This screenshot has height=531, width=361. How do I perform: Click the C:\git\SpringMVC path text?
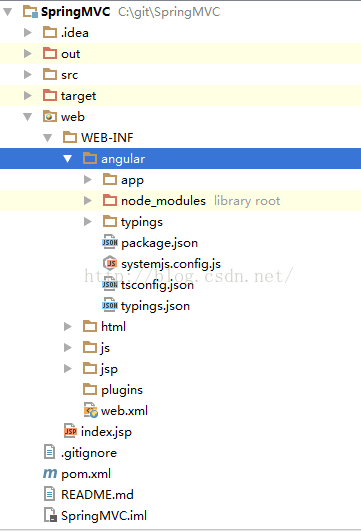click(x=169, y=12)
